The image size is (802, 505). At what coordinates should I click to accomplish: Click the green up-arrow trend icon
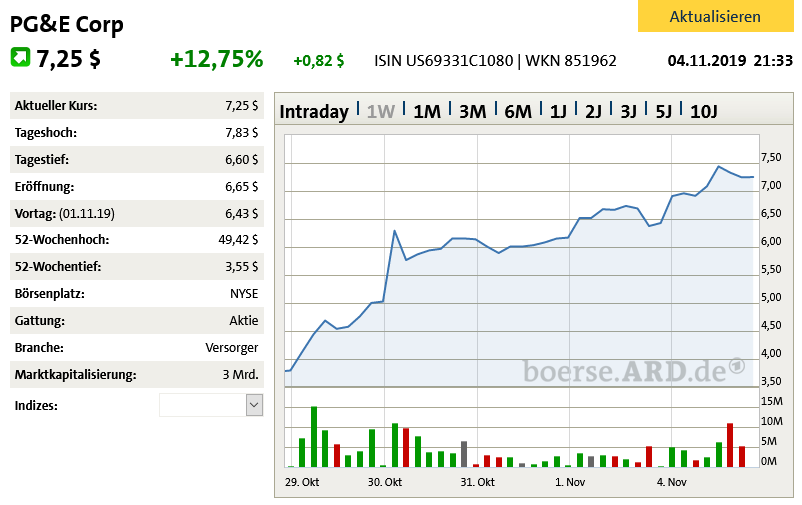coord(20,57)
